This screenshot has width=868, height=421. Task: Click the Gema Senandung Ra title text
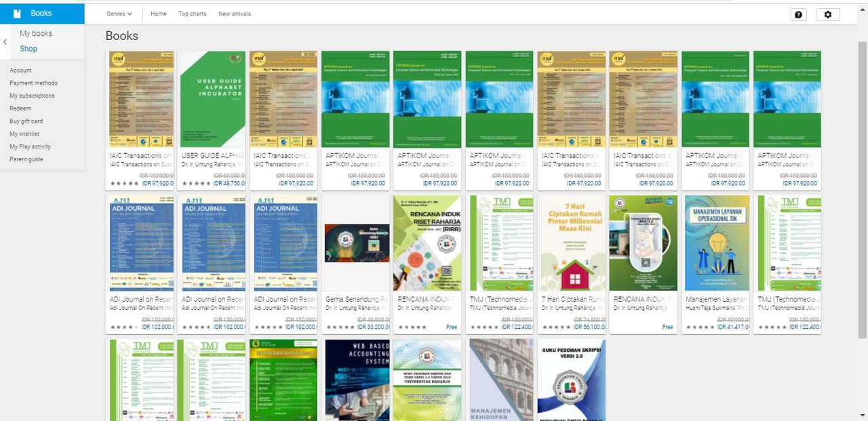(x=357, y=300)
